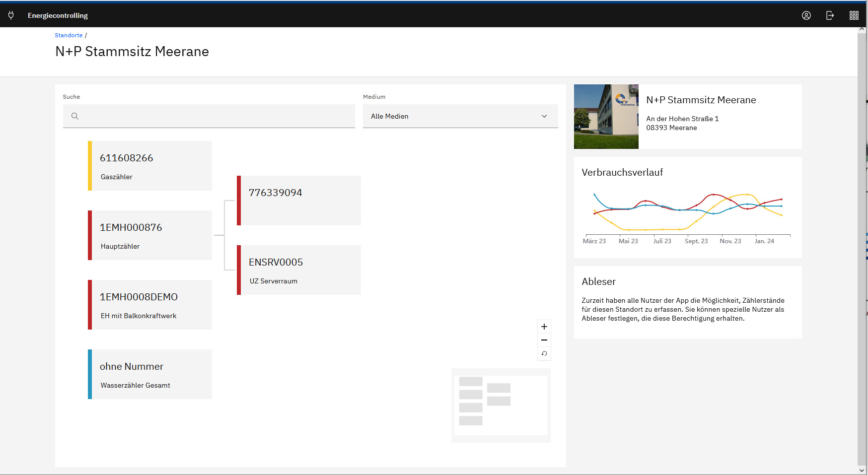Viewport: 868px width, 475px height.
Task: Zoom in the meter diagram
Action: [x=544, y=327]
